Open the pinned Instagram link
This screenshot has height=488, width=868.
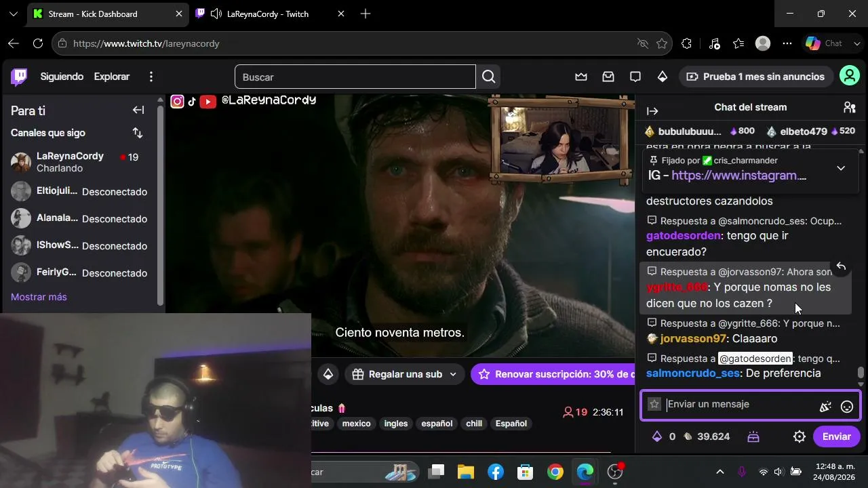pyautogui.click(x=738, y=176)
